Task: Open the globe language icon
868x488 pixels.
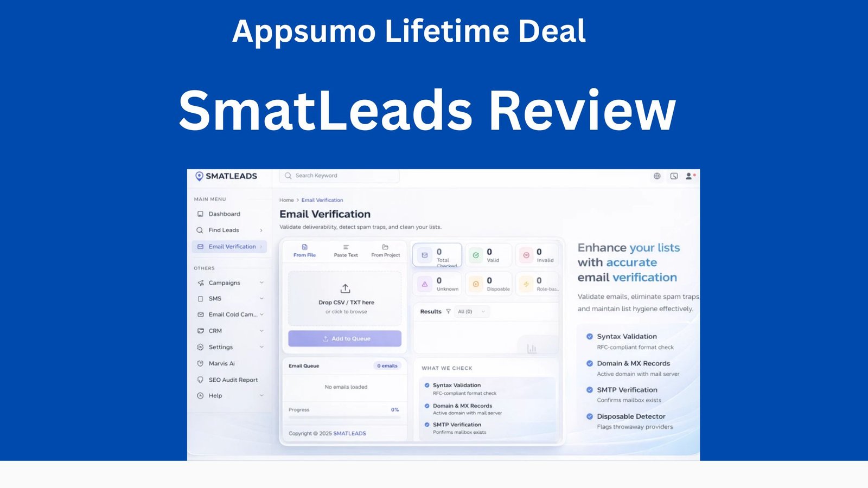Action: click(657, 176)
